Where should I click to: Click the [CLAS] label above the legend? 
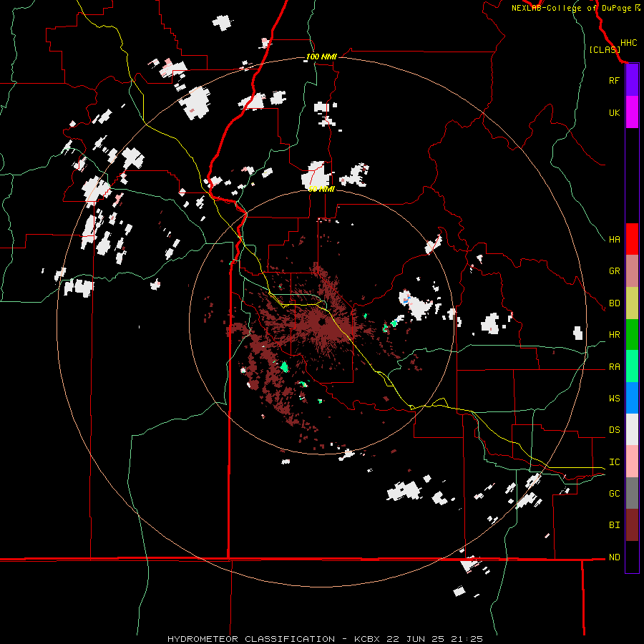coord(605,49)
